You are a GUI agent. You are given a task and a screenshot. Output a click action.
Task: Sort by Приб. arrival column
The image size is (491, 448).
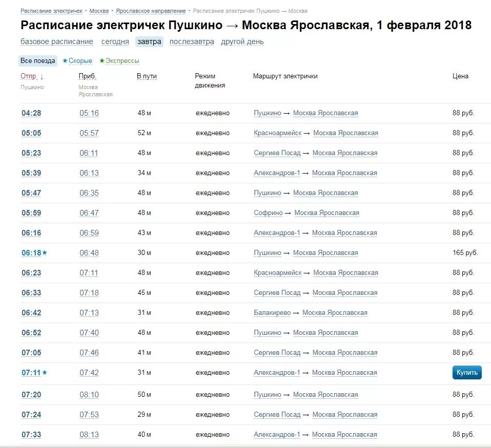[x=87, y=76]
